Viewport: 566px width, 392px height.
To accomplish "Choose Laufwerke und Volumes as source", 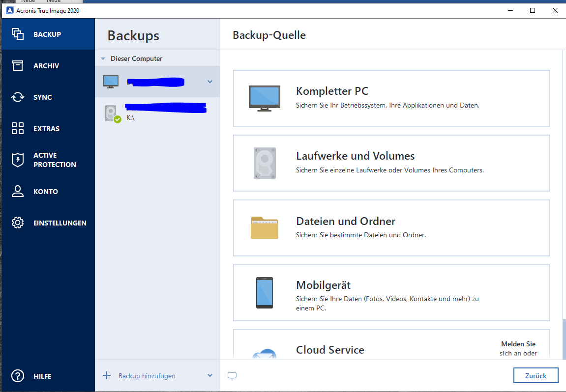I will click(391, 163).
